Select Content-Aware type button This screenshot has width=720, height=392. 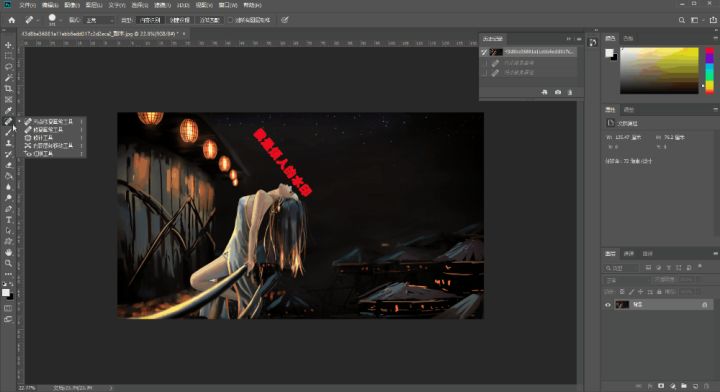click(x=150, y=20)
